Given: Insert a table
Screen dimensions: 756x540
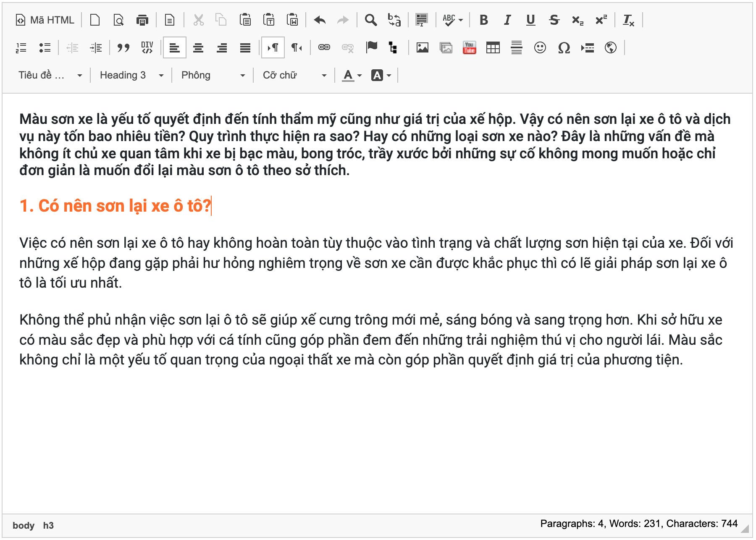Looking at the screenshot, I should (493, 48).
